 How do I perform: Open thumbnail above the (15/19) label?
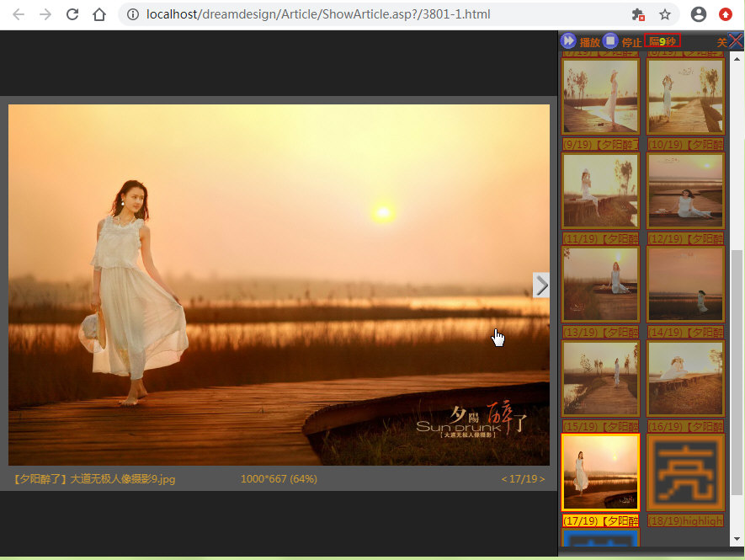pyautogui.click(x=600, y=378)
